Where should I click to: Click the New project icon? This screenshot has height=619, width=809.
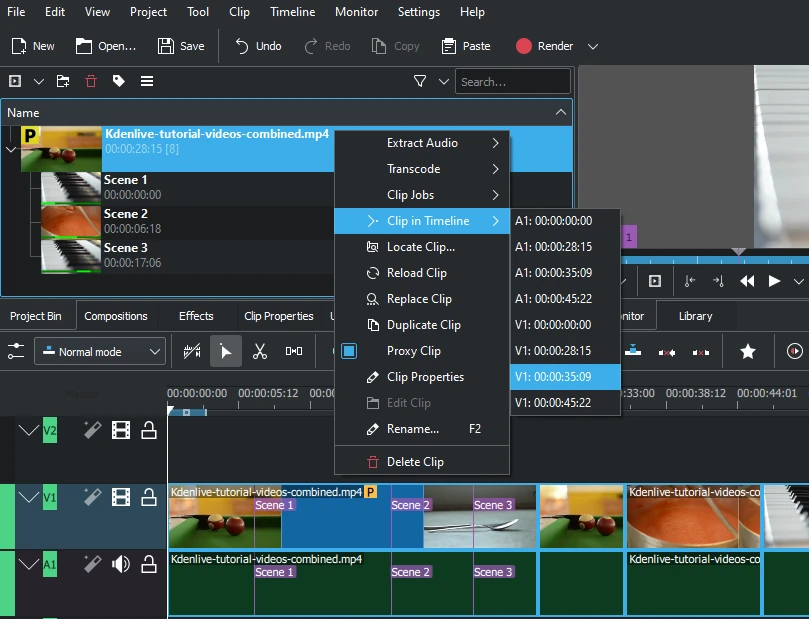point(19,46)
